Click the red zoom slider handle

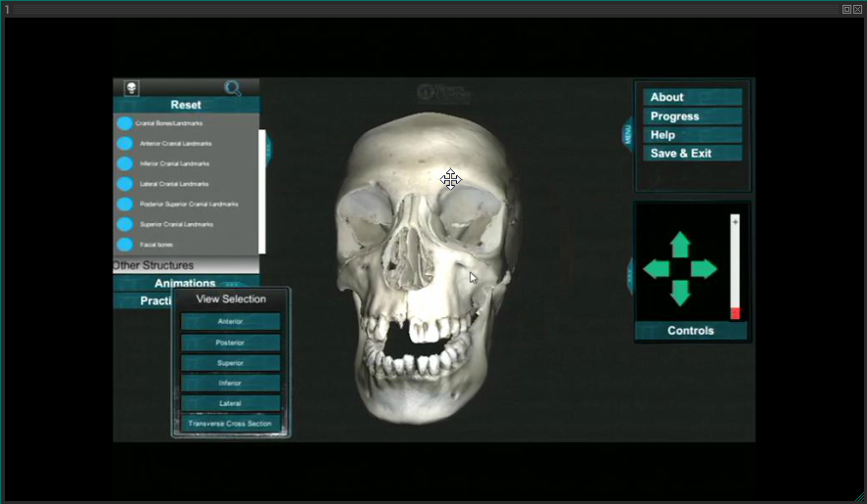735,313
